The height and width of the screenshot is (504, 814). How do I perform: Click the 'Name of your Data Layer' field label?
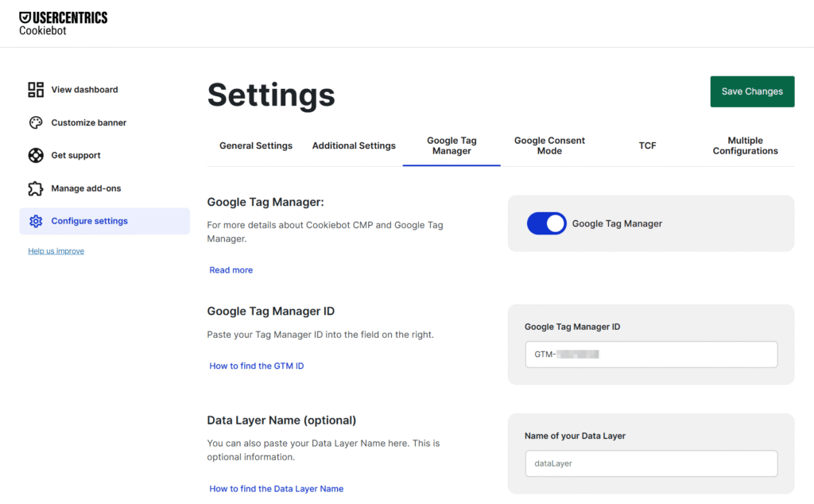click(575, 436)
